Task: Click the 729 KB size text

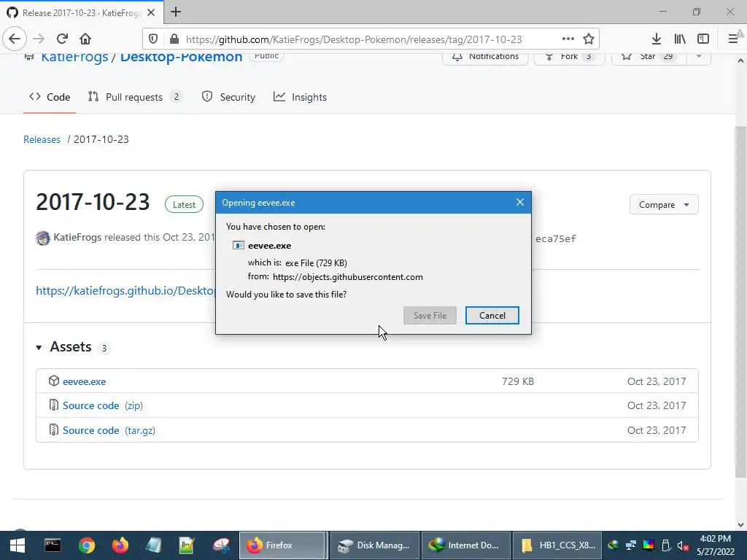Action: tap(518, 381)
